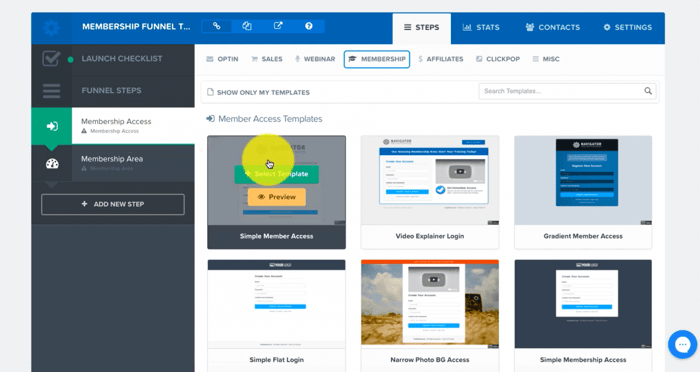Open the Stats tab
The image size is (700, 372).
pyautogui.click(x=481, y=28)
